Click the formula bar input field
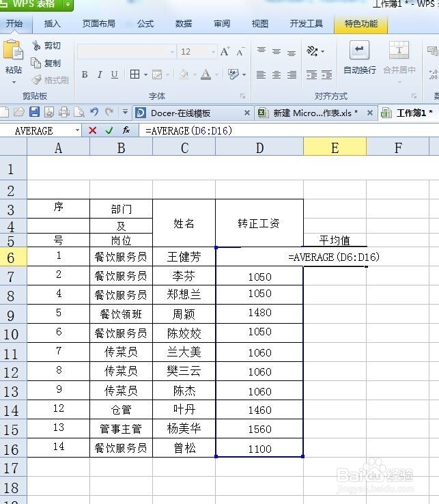The width and height of the screenshot is (439, 504). (x=289, y=130)
